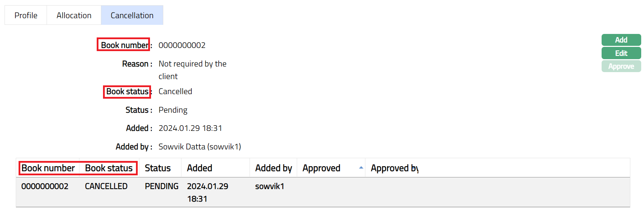Click the CANCELLED cell in the table row
Image resolution: width=644 pixels, height=211 pixels.
(106, 187)
